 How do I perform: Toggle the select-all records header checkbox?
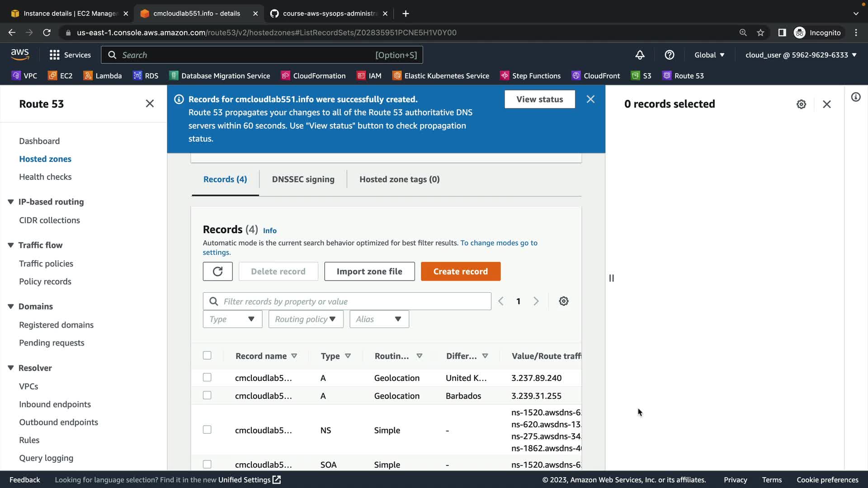[207, 356]
